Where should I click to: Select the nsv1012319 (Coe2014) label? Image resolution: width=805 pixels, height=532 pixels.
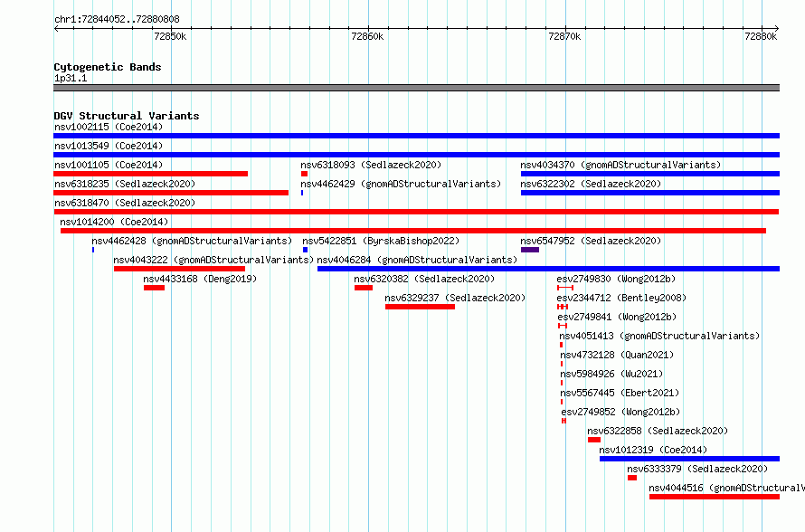[x=653, y=450]
